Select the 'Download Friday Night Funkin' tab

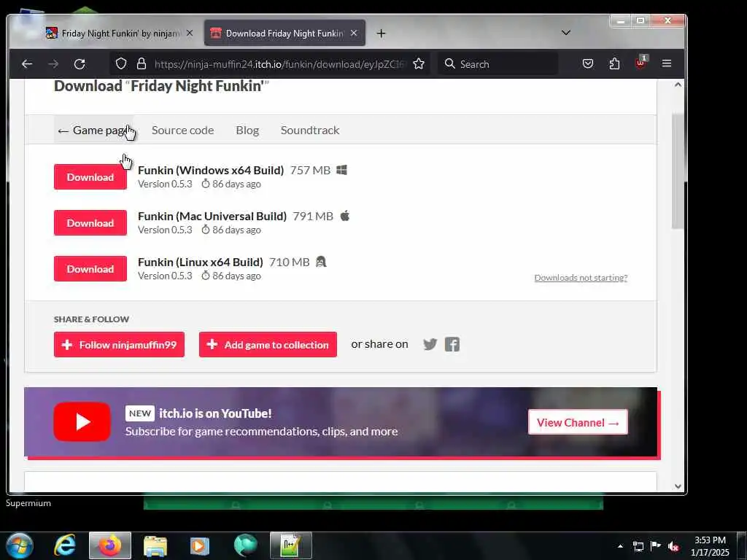pos(285,34)
